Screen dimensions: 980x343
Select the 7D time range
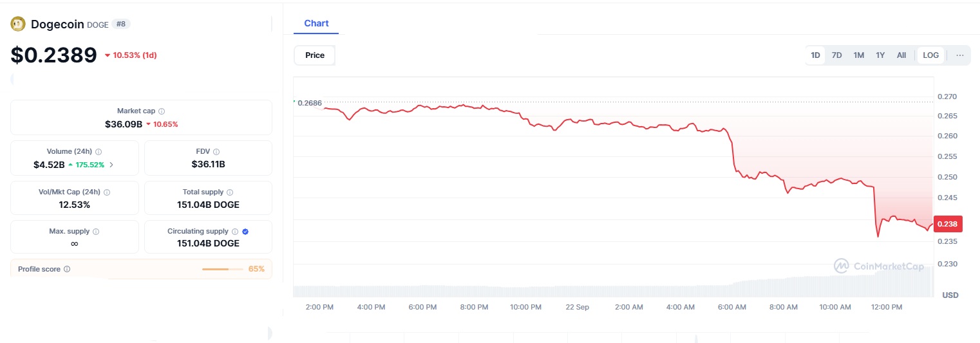836,55
